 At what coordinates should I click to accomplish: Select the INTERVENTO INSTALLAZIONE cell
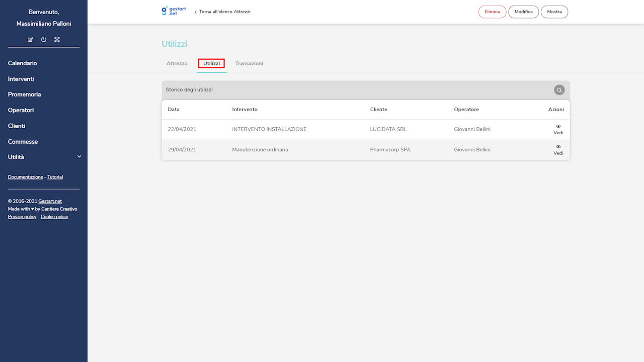coord(269,129)
